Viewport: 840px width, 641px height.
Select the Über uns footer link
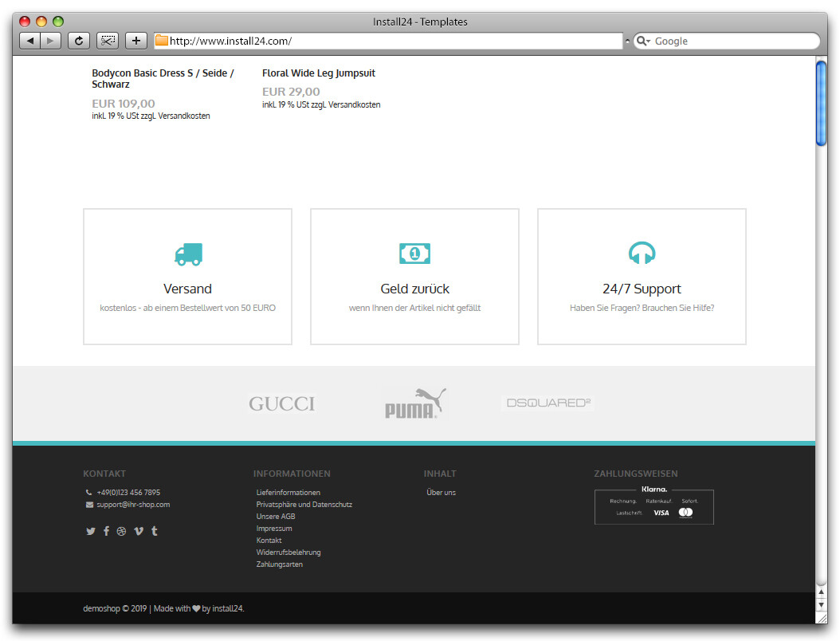click(441, 493)
